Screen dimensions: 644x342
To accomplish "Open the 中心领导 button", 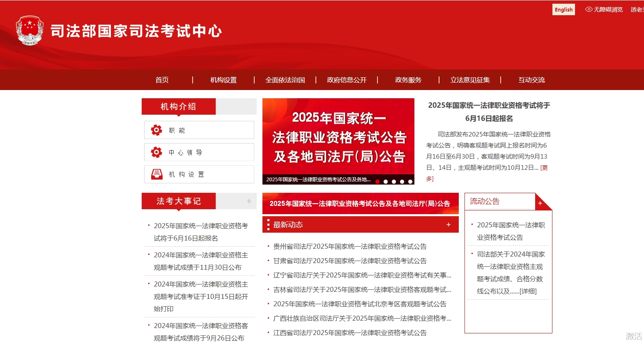I will (x=199, y=152).
